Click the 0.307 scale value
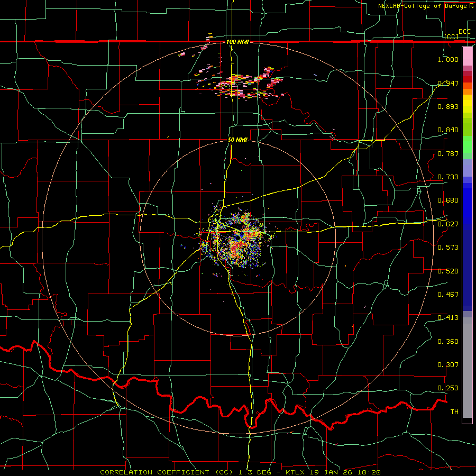Image resolution: width=476 pixels, height=476 pixels. 448,365
